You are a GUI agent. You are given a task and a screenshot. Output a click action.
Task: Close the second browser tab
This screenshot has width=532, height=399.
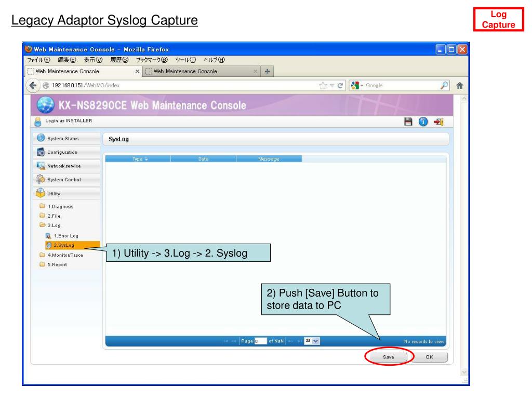click(x=255, y=71)
